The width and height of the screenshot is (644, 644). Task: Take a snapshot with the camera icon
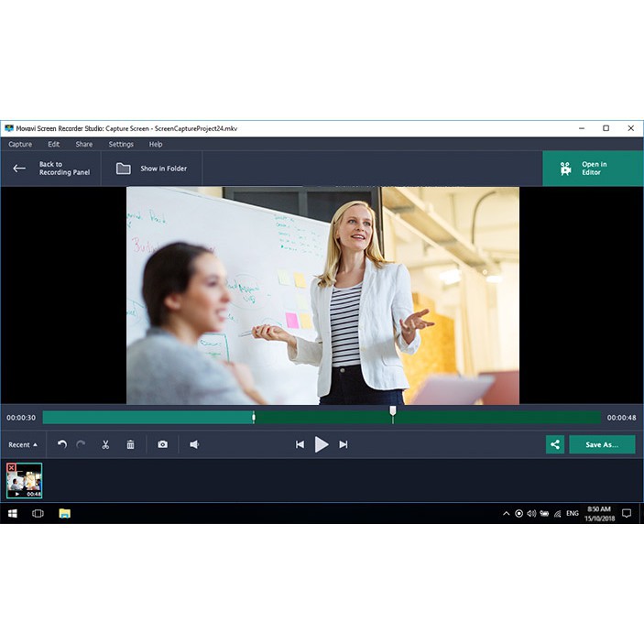(x=162, y=444)
